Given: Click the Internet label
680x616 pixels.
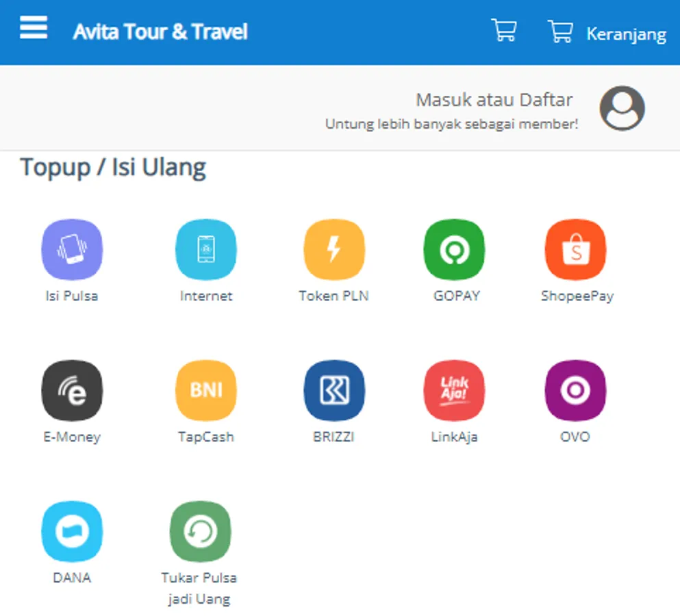Looking at the screenshot, I should click(x=206, y=296).
